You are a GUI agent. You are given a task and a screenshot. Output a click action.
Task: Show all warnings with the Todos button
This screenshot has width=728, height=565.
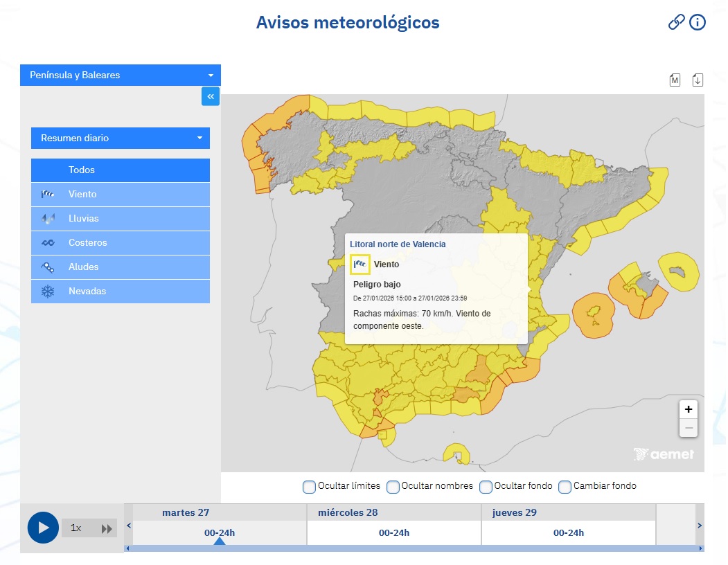click(x=120, y=170)
